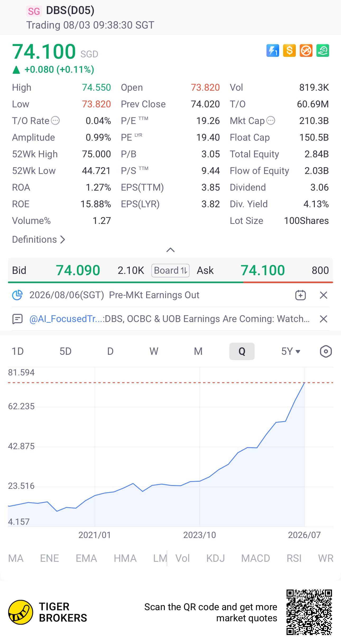
Task: Tap the +0.080 (+0.11%) change value
Action: (59, 70)
